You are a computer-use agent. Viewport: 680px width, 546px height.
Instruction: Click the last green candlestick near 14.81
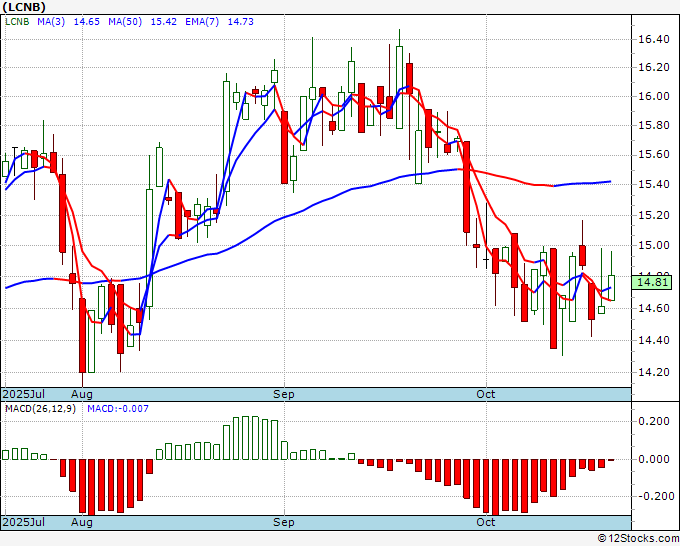611,288
